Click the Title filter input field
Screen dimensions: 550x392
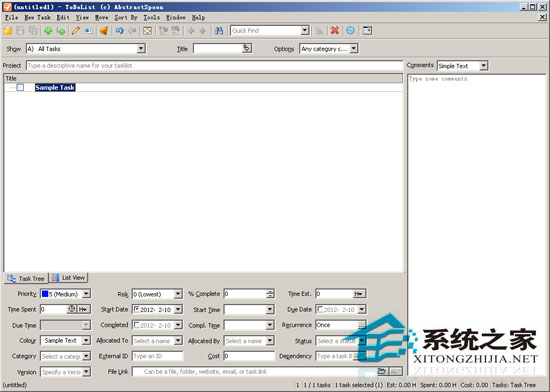tap(218, 48)
